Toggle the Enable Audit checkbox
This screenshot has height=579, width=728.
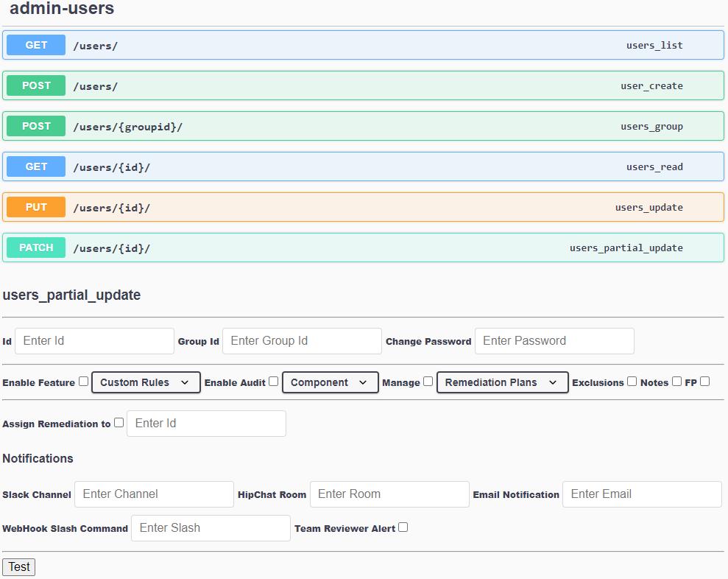pyautogui.click(x=273, y=381)
